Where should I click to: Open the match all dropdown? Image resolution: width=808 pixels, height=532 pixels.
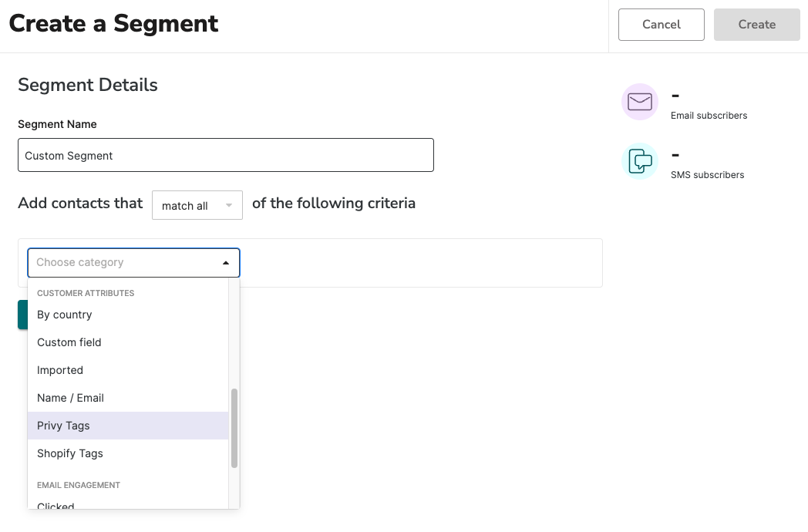pos(197,205)
